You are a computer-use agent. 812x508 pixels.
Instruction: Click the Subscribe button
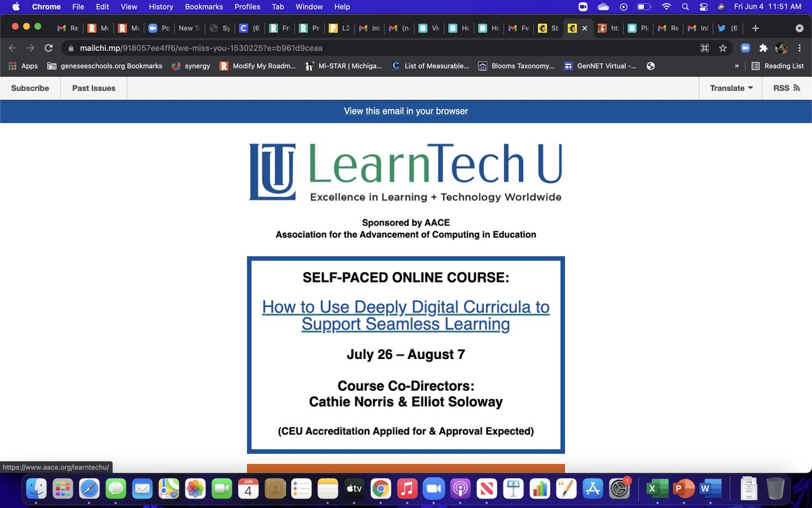pos(30,88)
